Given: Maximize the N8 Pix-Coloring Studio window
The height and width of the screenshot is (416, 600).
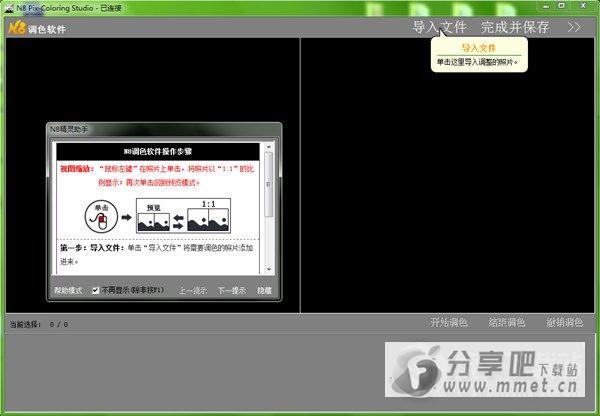Looking at the screenshot, I should (x=561, y=6).
